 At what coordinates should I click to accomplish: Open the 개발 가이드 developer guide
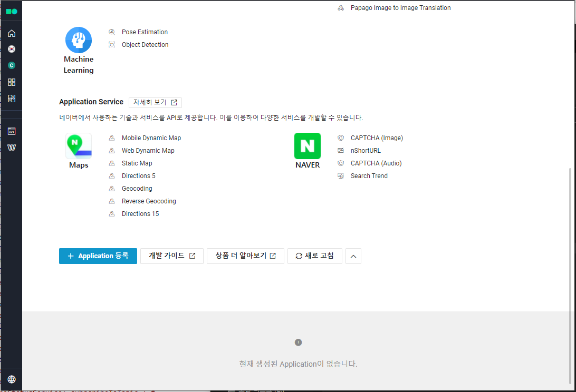[x=172, y=256]
